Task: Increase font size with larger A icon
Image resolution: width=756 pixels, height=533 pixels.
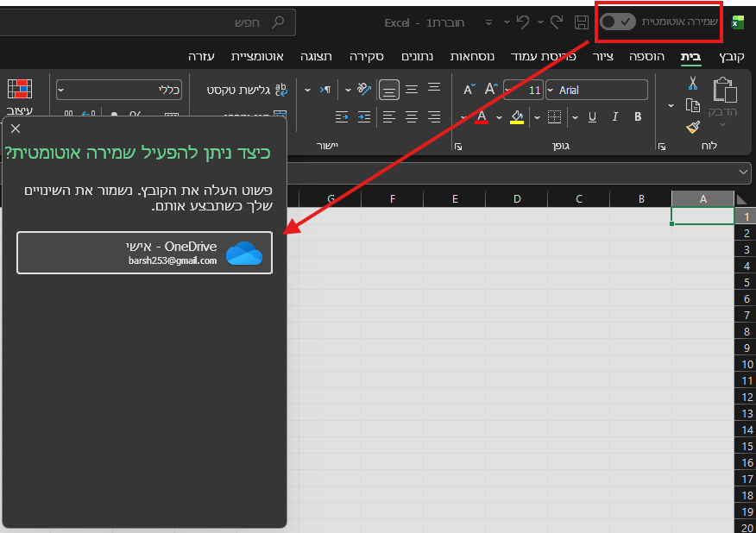Action: tap(491, 89)
